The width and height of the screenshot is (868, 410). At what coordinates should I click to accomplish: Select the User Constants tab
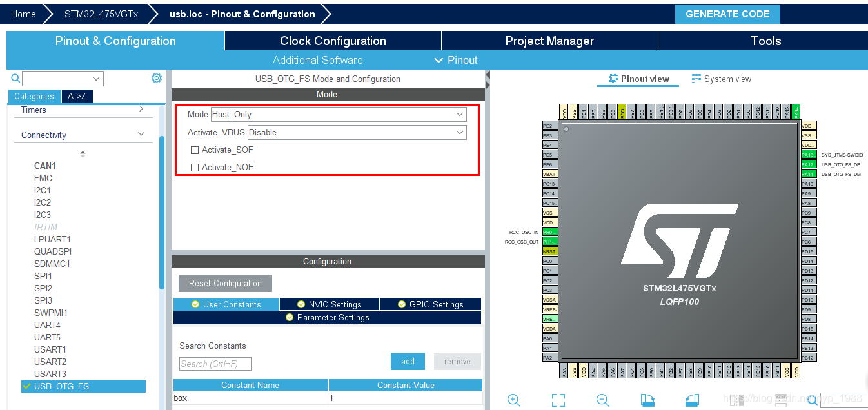coord(226,304)
